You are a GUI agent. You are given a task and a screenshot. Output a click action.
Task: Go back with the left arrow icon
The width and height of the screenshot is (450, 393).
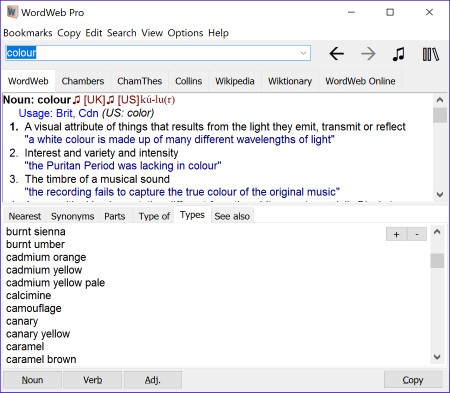tap(337, 53)
